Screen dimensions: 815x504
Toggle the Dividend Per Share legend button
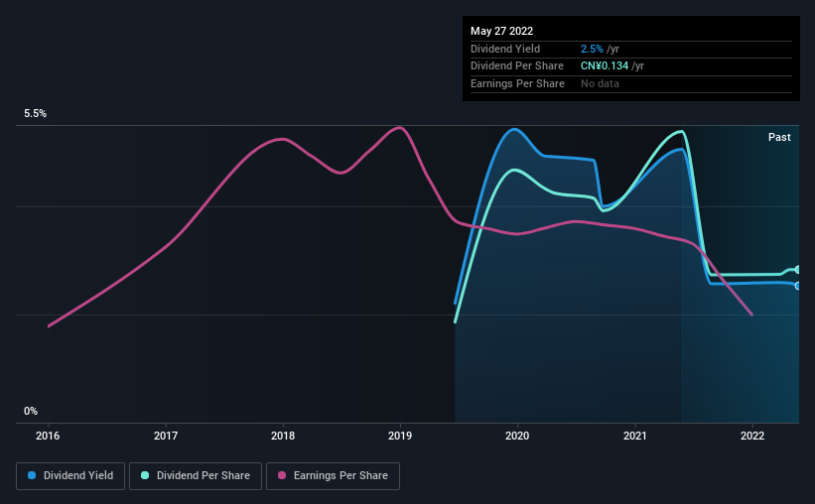point(196,476)
